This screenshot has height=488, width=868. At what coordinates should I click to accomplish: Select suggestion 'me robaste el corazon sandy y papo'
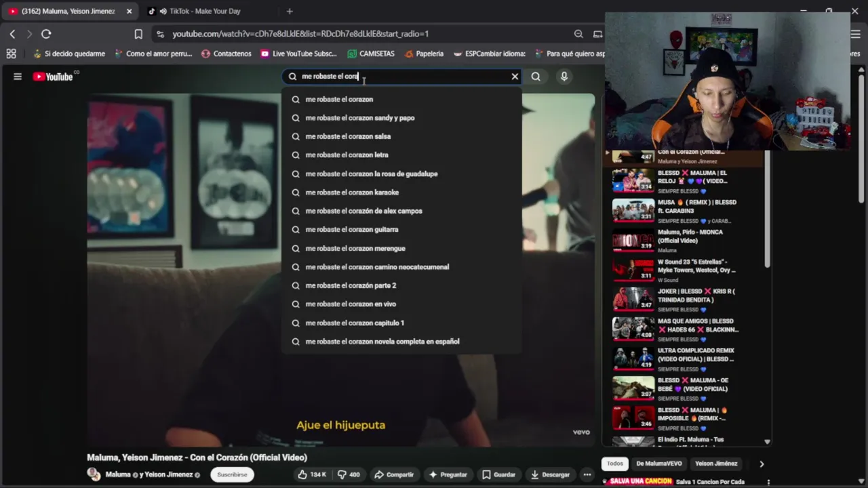[401, 118]
